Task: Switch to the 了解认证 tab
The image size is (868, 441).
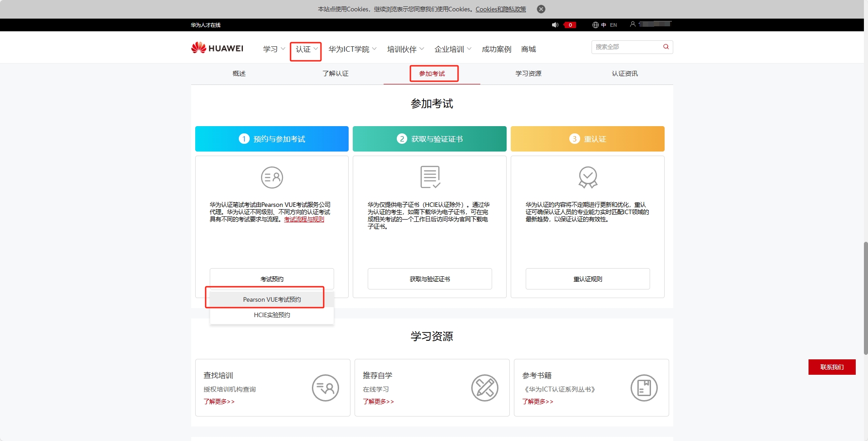Action: 335,73
